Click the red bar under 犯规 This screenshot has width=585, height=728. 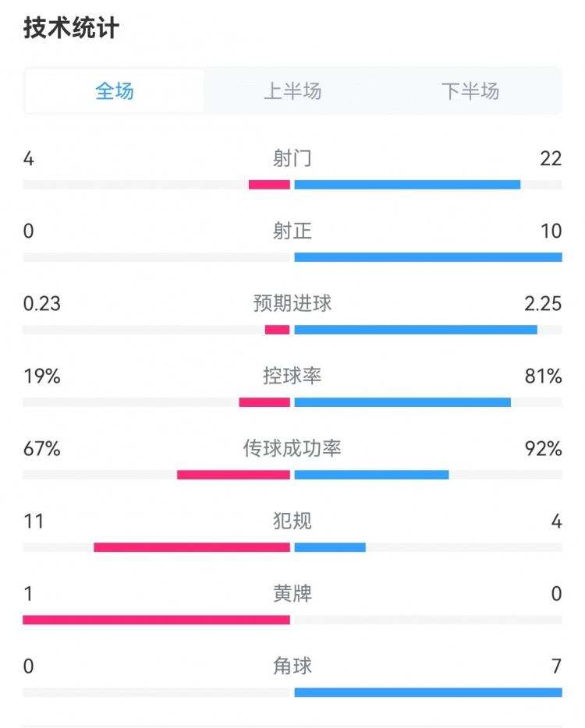192,547
